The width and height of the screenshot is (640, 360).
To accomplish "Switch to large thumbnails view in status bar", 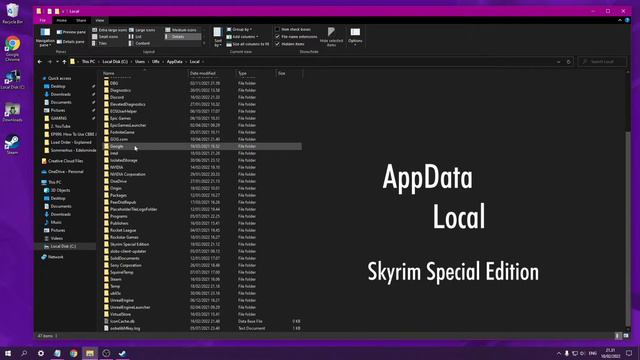I will coord(626,336).
